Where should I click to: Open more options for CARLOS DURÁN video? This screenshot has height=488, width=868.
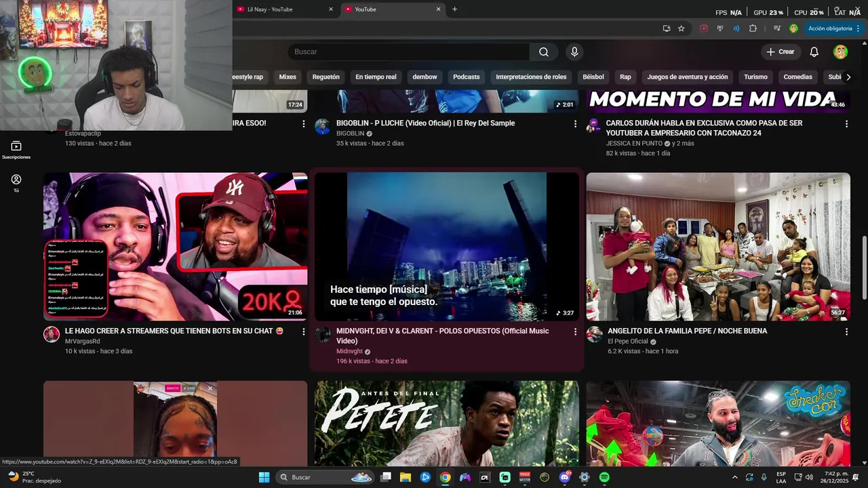click(x=846, y=124)
